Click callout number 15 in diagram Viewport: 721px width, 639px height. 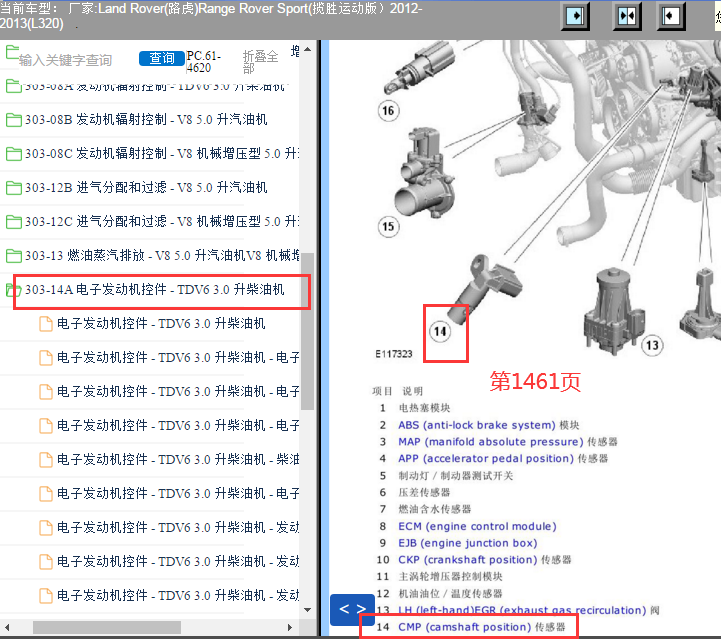pyautogui.click(x=389, y=227)
